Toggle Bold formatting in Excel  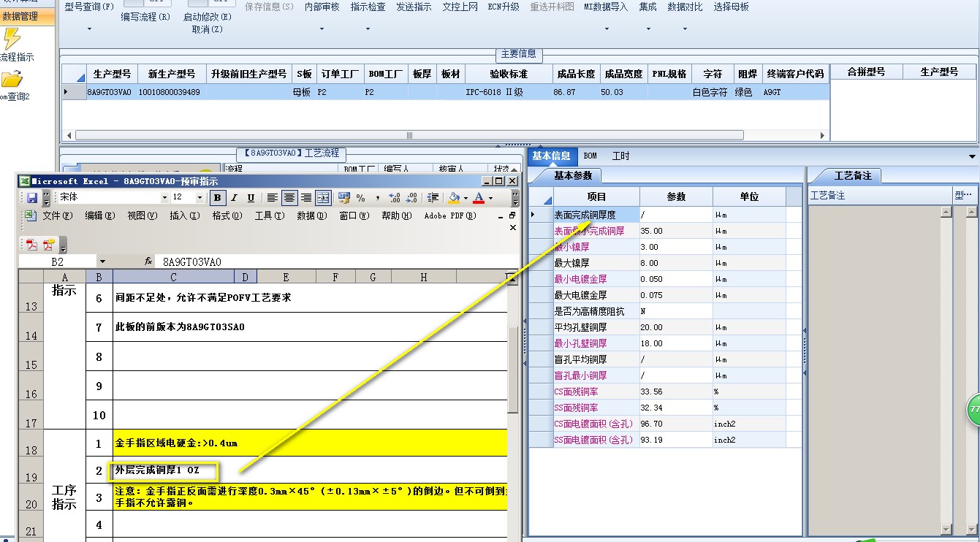218,198
